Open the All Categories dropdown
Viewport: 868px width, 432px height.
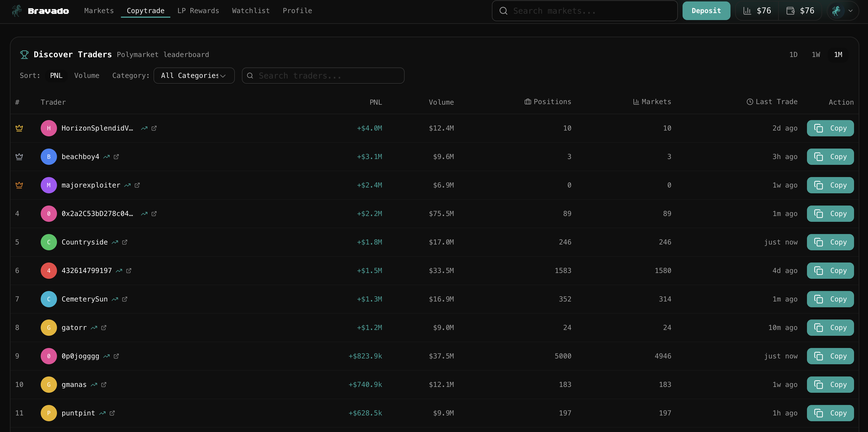click(x=194, y=76)
